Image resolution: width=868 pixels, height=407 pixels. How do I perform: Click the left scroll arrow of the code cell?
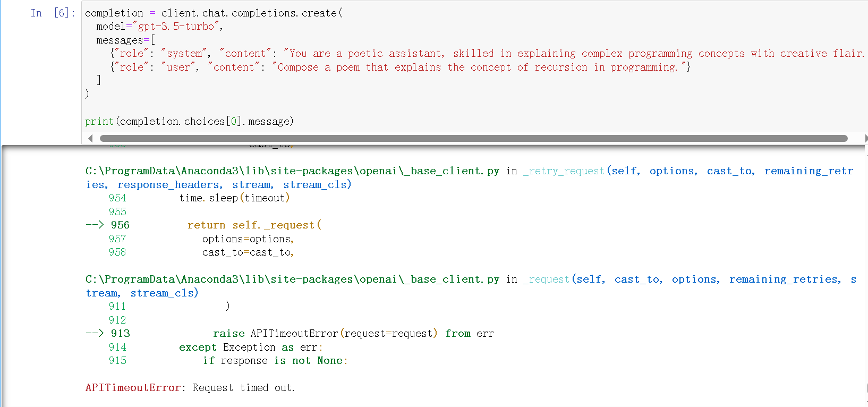(90, 138)
